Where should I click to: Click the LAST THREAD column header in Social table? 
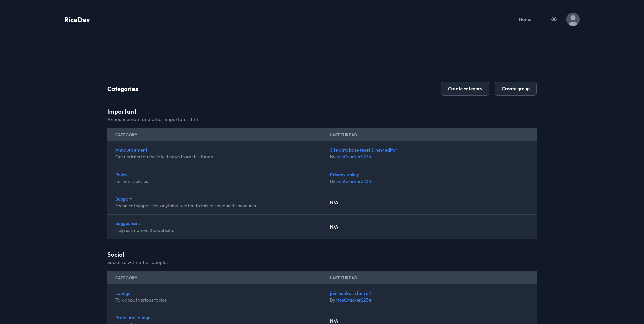click(x=343, y=278)
